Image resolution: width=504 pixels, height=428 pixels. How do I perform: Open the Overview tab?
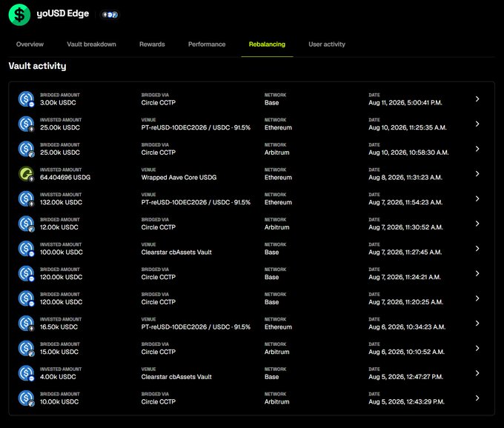[x=30, y=44]
